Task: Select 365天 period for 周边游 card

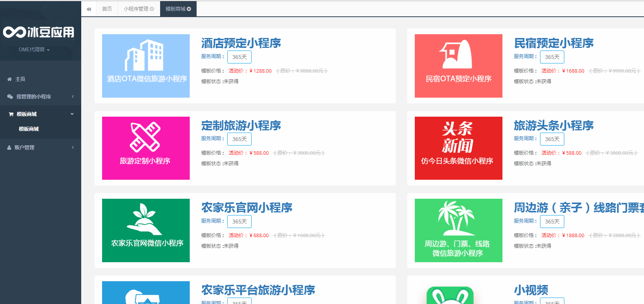Action: pos(552,222)
